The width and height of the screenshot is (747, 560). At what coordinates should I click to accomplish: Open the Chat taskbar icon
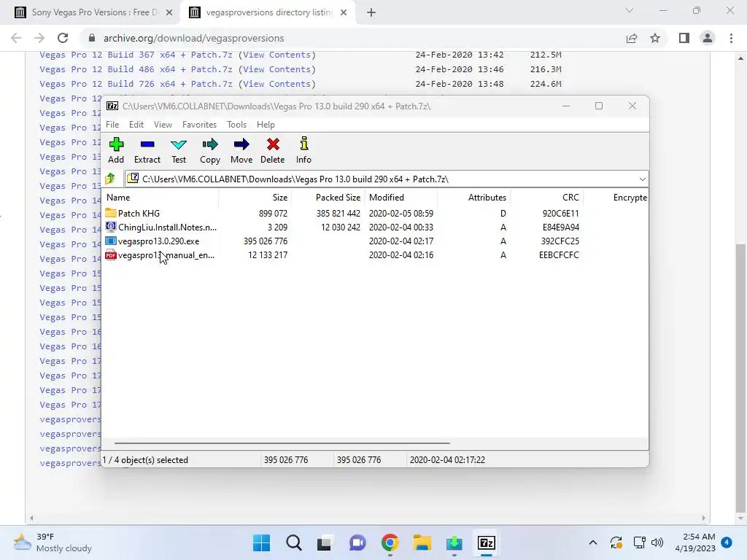pos(357,542)
